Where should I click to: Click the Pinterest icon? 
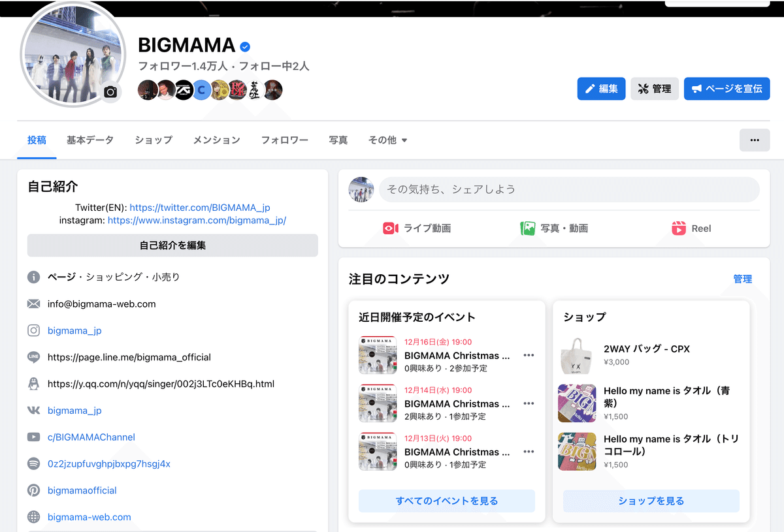click(33, 490)
